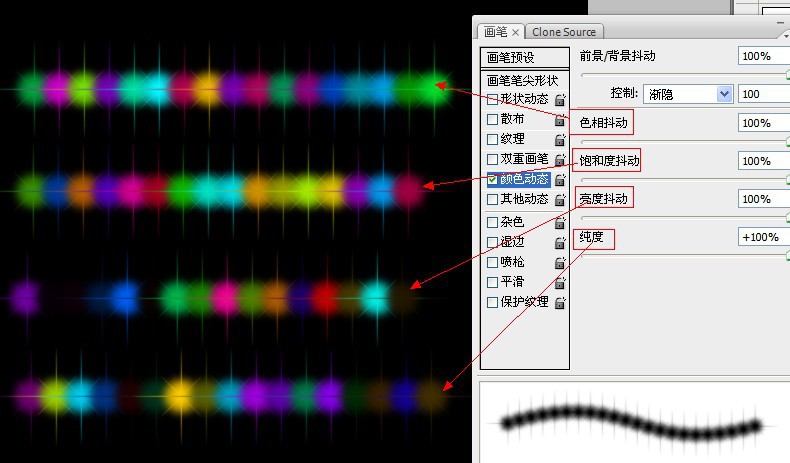790x463 pixels.
Task: Toggle lock icon beside 保护纹理
Action: tap(560, 303)
